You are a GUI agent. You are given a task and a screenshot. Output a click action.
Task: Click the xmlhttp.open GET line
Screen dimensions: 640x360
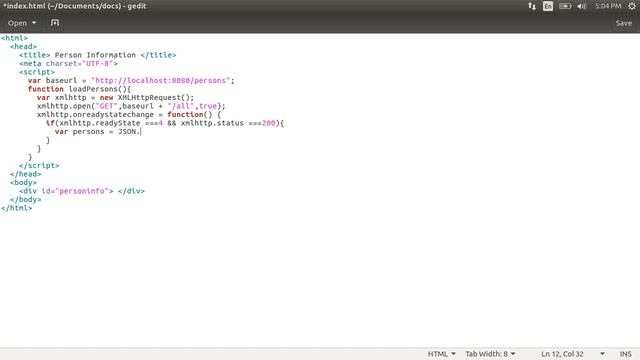tap(131, 106)
